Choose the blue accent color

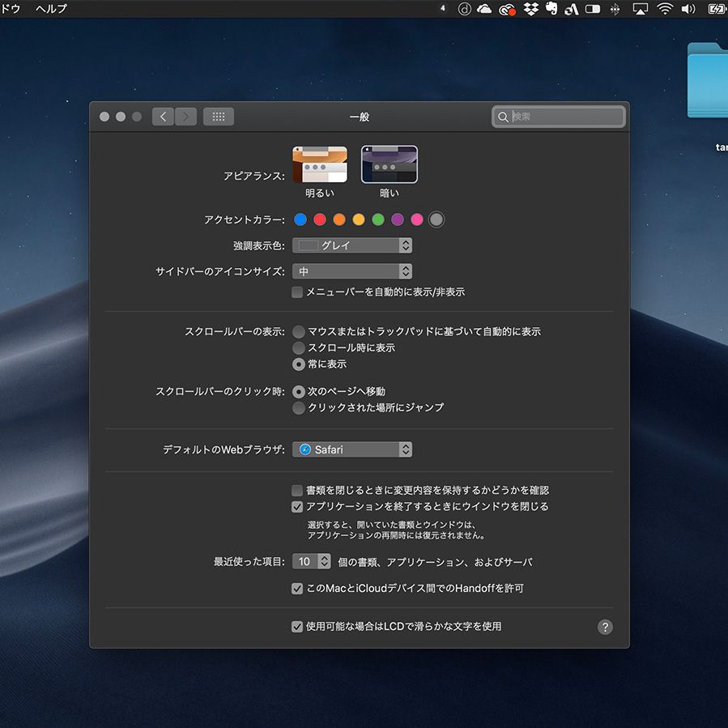pos(300,219)
